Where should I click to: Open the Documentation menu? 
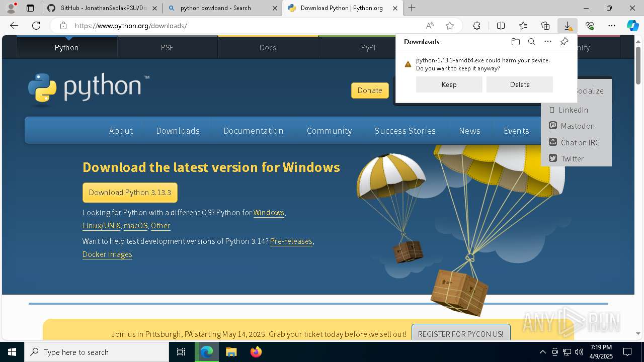click(x=254, y=131)
